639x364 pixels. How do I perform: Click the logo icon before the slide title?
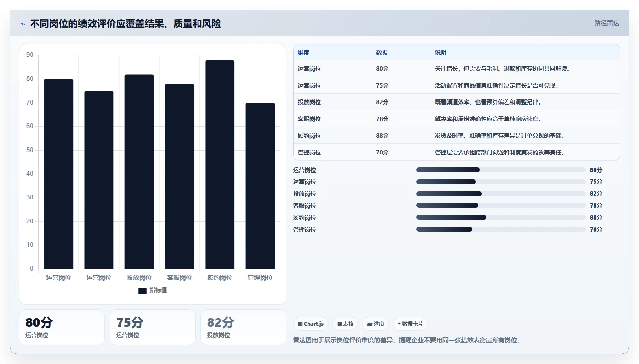click(22, 24)
